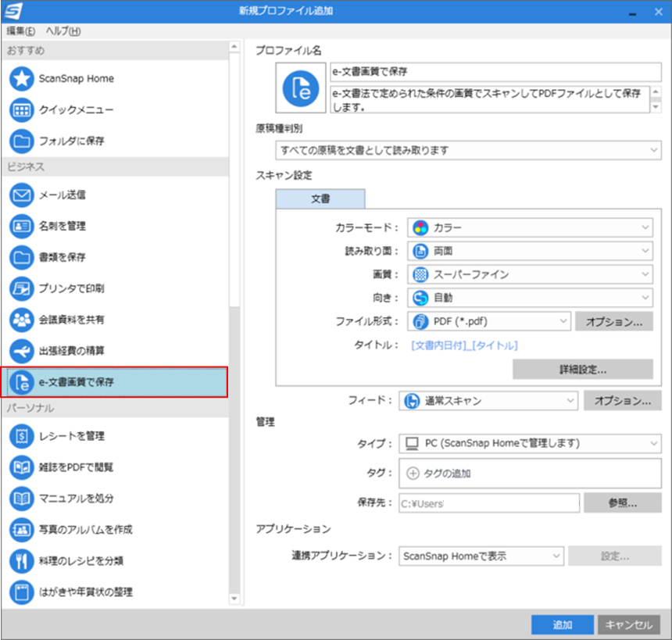Select the プリンタで印刷 printer icon

click(21, 288)
